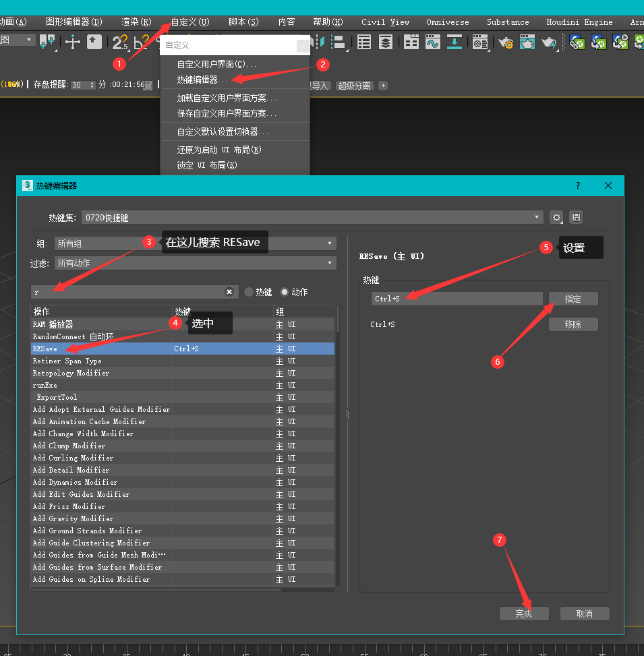
Task: Open Render Setup teapot-gear icon
Action: coord(506,42)
